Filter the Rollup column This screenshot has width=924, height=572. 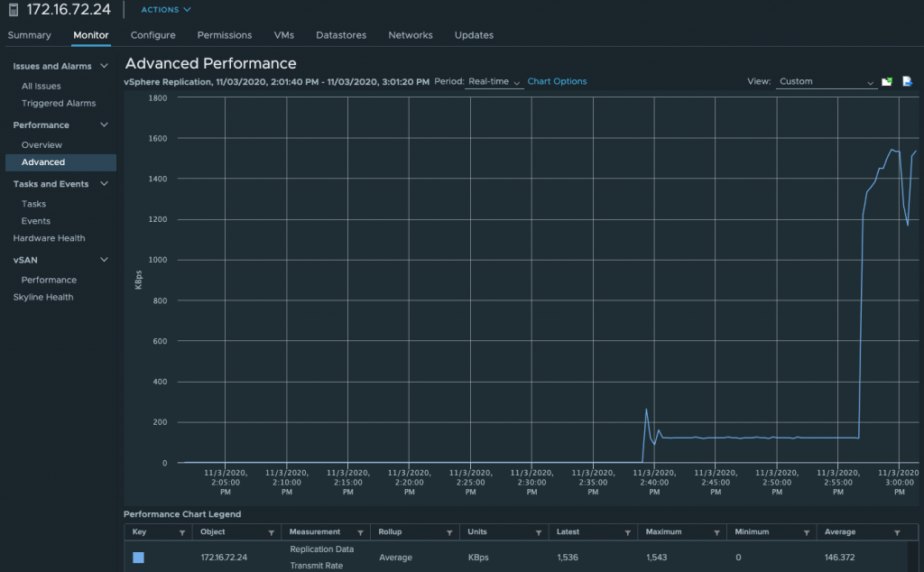(448, 532)
